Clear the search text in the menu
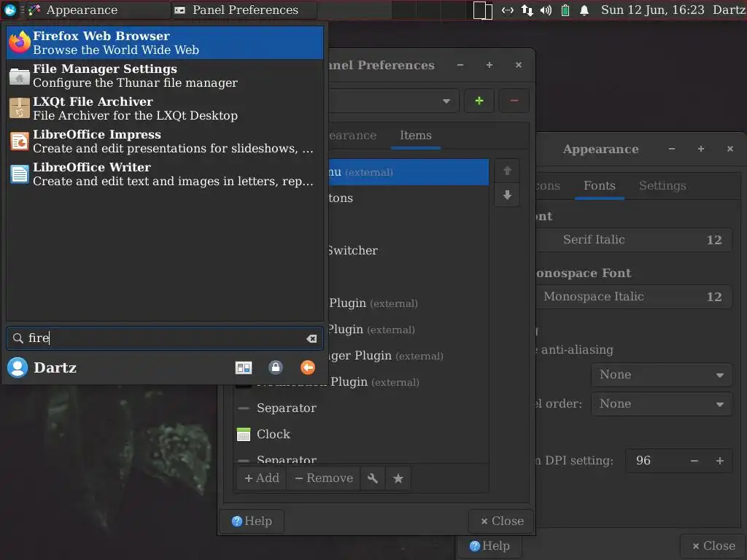 [311, 338]
